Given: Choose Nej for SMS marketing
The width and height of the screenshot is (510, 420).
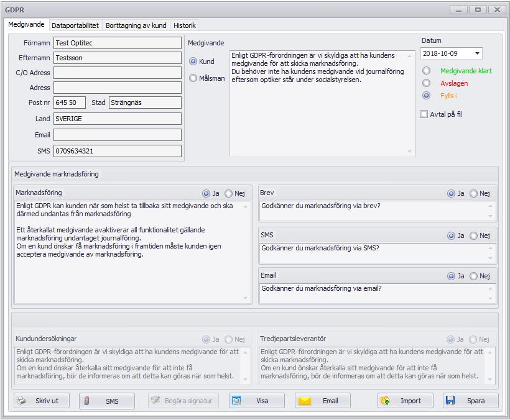Looking at the screenshot, I should (x=473, y=235).
